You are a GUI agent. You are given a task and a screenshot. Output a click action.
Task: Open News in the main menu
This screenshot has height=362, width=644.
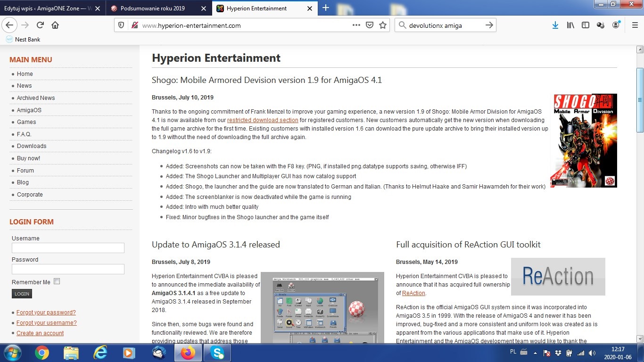tap(25, 86)
